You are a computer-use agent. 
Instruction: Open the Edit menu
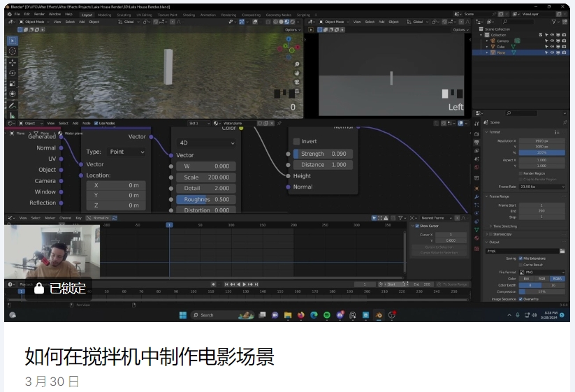point(27,14)
